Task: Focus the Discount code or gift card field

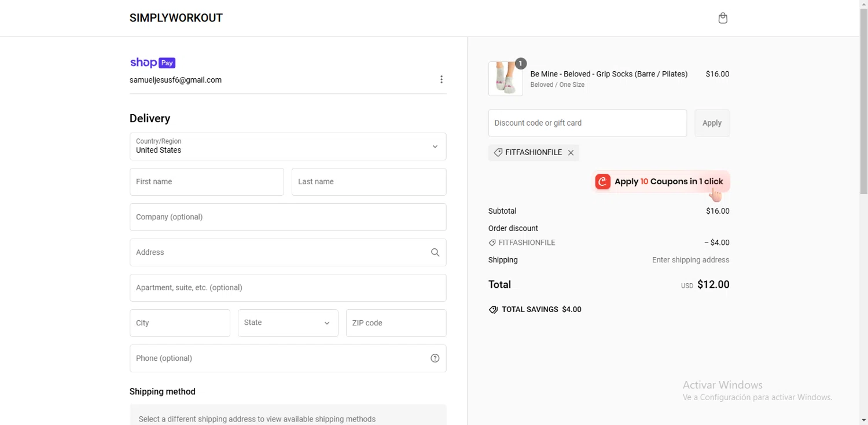Action: [x=587, y=123]
